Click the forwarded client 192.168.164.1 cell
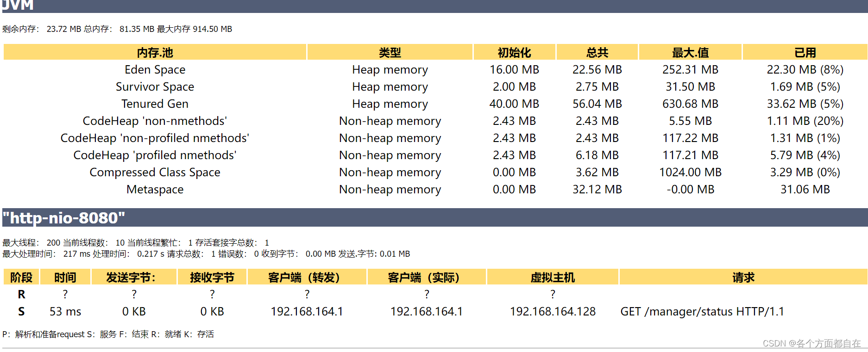Viewport: 868px width, 352px height. click(307, 311)
